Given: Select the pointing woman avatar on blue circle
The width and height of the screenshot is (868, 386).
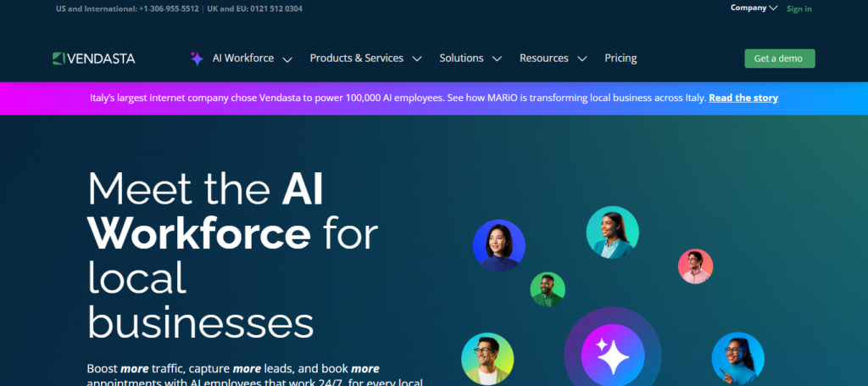Looking at the screenshot, I should coord(737,359).
